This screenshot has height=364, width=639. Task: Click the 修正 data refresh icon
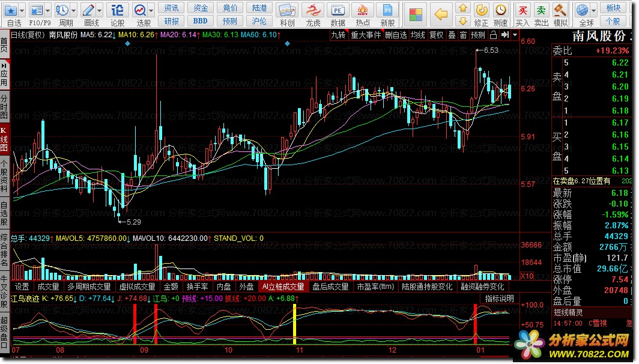[x=482, y=10]
